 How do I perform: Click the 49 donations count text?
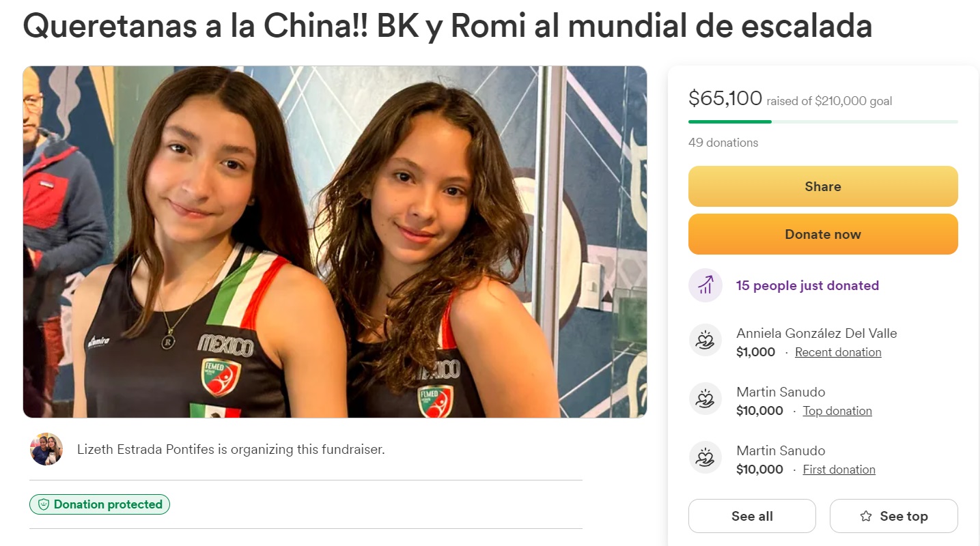pyautogui.click(x=723, y=143)
